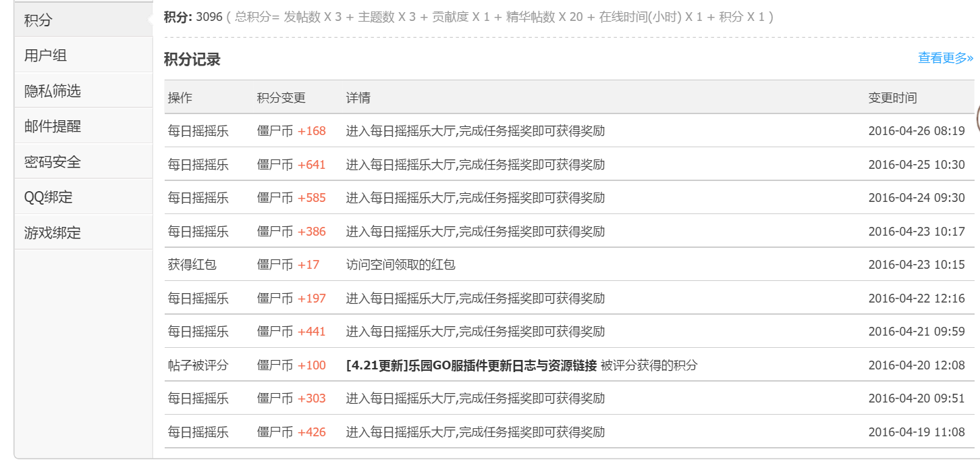This screenshot has height=466, width=980.
Task: Click the 帖子被评分 operation entry
Action: (198, 365)
